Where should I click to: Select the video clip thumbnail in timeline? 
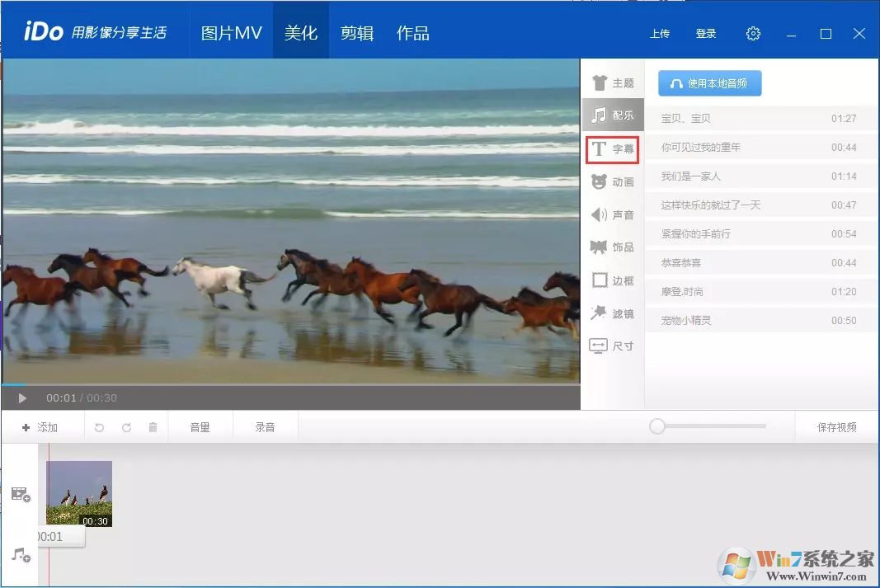coord(78,492)
